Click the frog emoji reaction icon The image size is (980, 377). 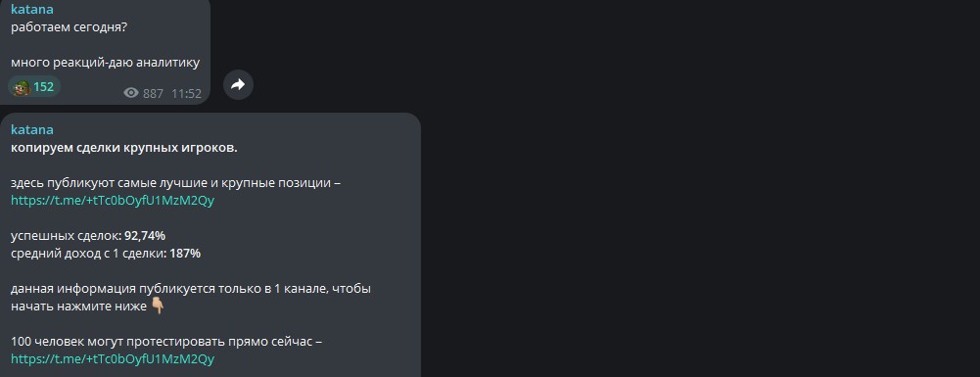click(22, 87)
